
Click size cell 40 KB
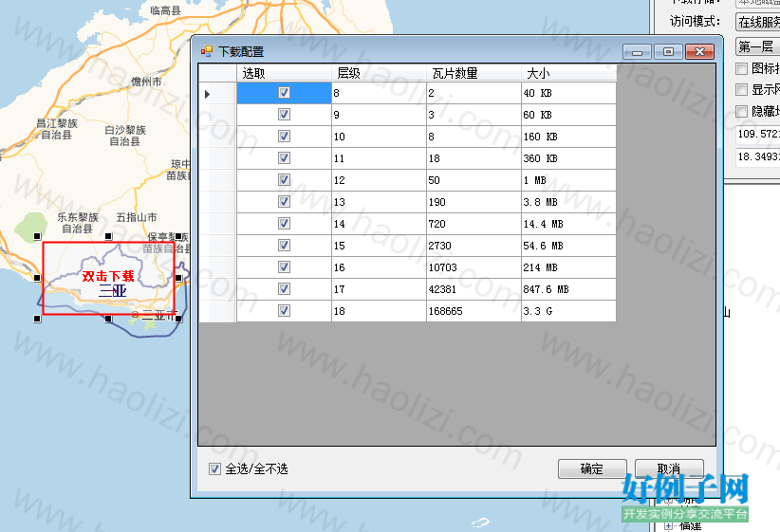point(568,93)
